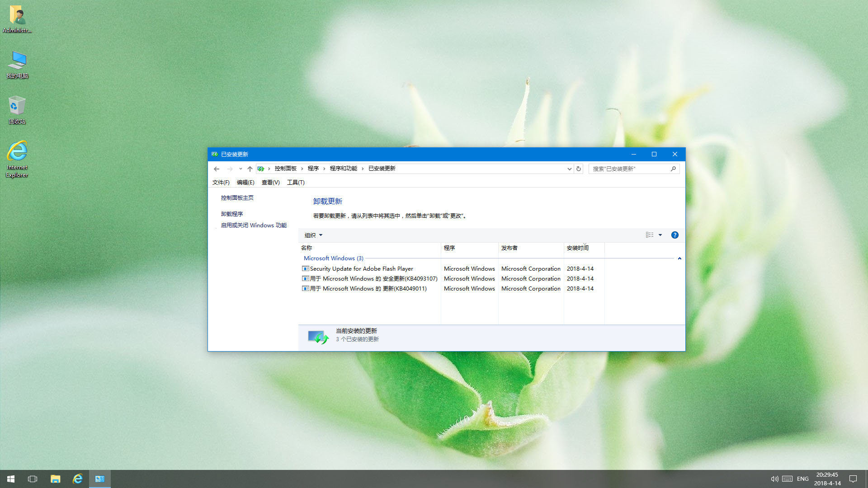Screen dimensions: 868x488
Task: Open the volume speaker tray icon
Action: 774,479
